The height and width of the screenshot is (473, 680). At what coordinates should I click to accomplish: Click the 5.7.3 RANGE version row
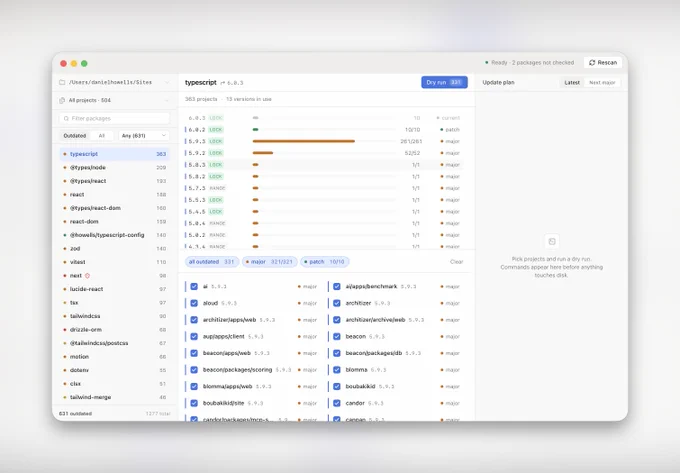pos(324,188)
